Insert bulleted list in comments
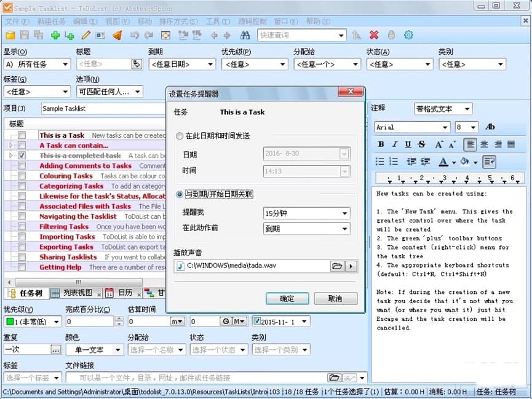Screen dimensions: 532x399 coord(379,162)
